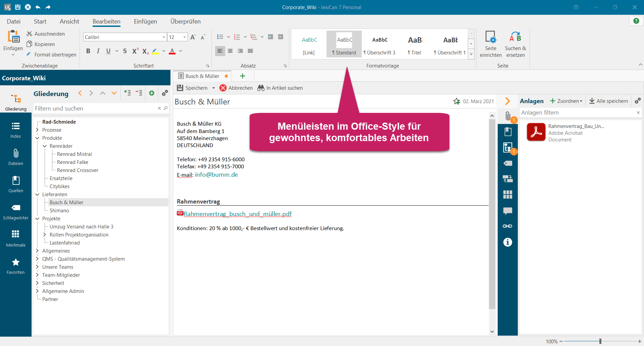Show Favoriten in the left sidebar

pos(16,266)
